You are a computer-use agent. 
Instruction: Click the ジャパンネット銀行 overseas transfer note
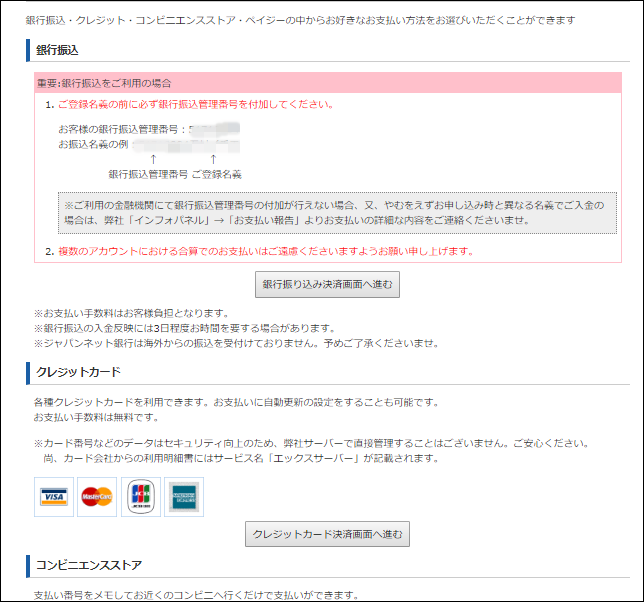[235, 343]
